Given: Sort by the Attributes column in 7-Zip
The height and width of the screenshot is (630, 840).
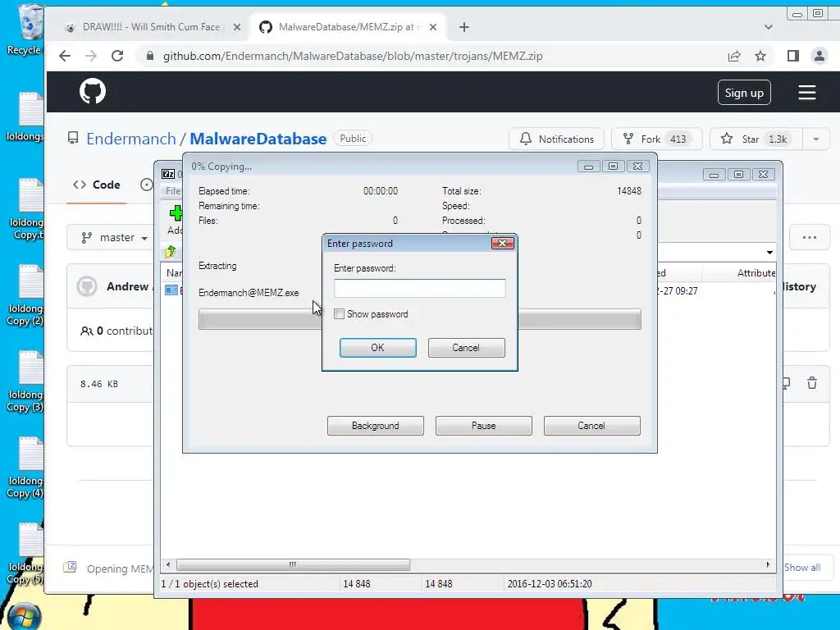Looking at the screenshot, I should coord(756,273).
